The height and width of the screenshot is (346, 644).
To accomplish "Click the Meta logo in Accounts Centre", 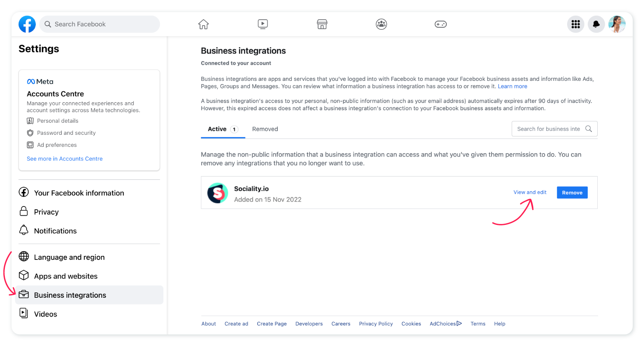I will (x=40, y=82).
